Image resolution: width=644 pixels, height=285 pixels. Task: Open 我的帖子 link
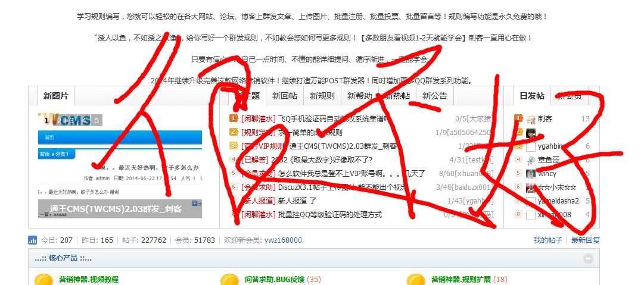click(x=548, y=240)
